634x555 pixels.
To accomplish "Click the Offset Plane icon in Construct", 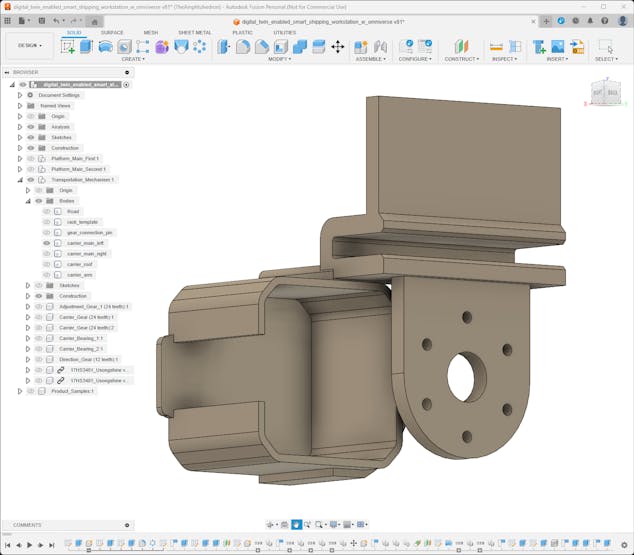I will (461, 46).
